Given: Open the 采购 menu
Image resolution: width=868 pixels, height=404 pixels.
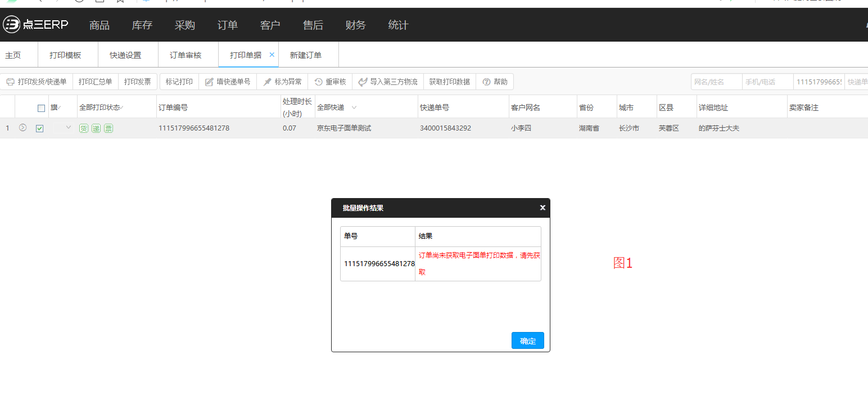Looking at the screenshot, I should click(185, 25).
